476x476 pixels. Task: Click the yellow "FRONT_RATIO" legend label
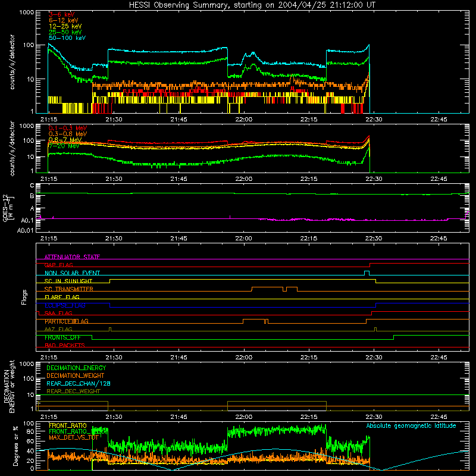pos(68,425)
